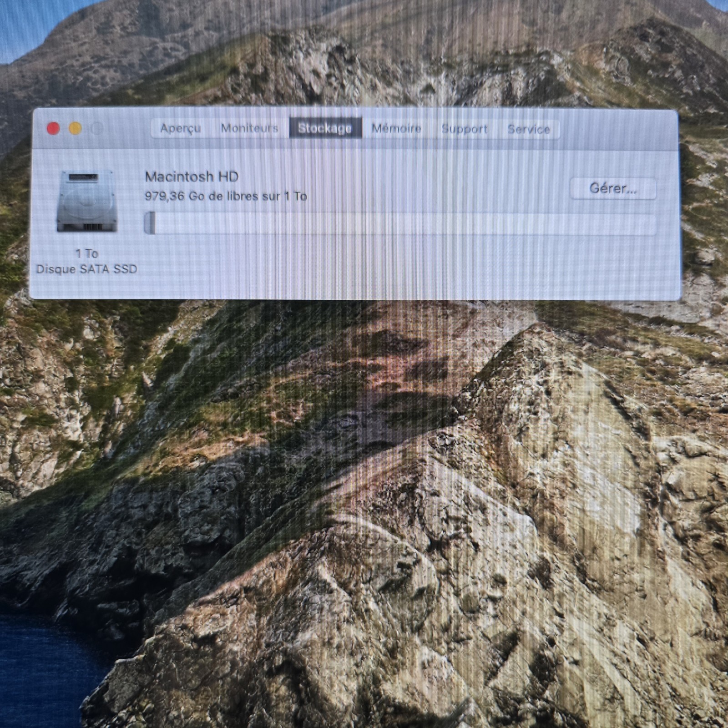Click empty title bar area beside the tabs
This screenshot has width=728, height=728.
(x=619, y=130)
